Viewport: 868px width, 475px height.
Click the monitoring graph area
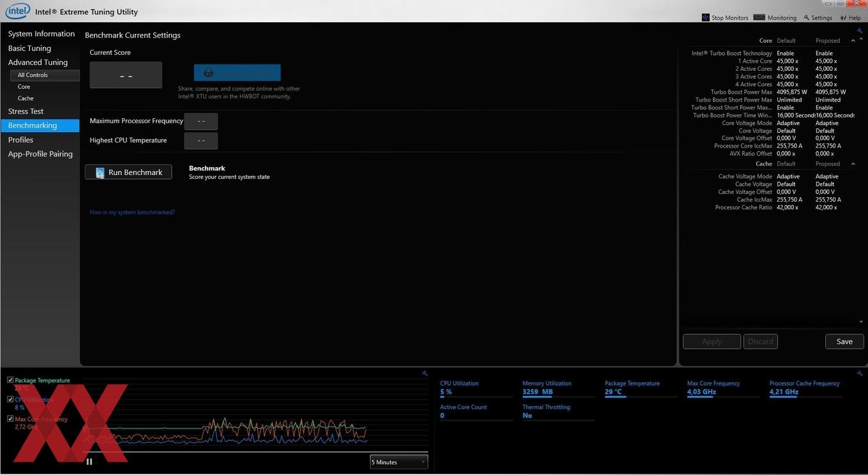[255, 415]
